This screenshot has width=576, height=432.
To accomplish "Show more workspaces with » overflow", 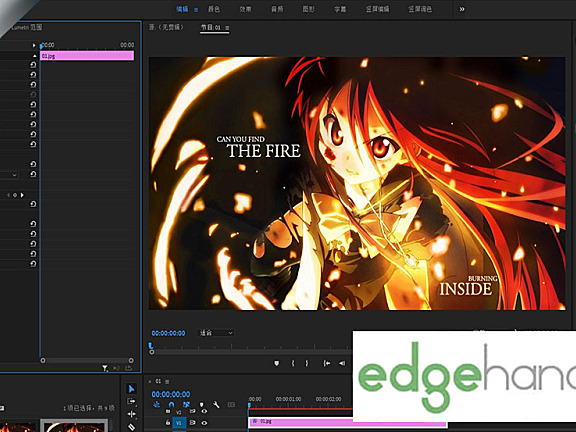I will pyautogui.click(x=462, y=9).
